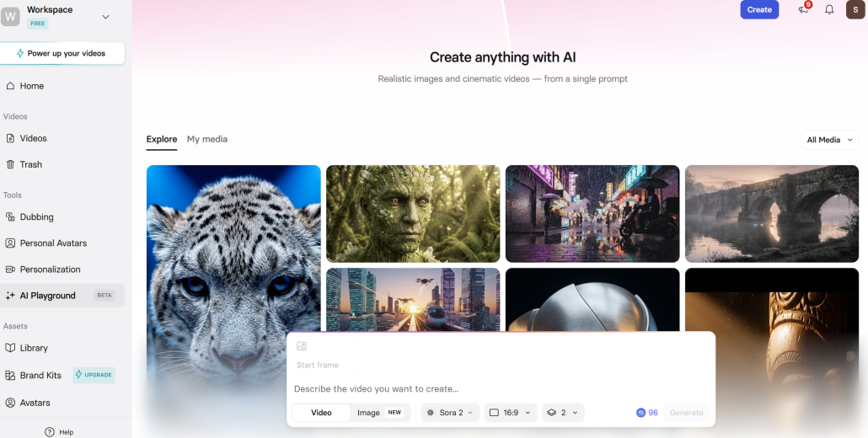The image size is (868, 438).
Task: Open the Sora 2 model dropdown
Action: (451, 413)
